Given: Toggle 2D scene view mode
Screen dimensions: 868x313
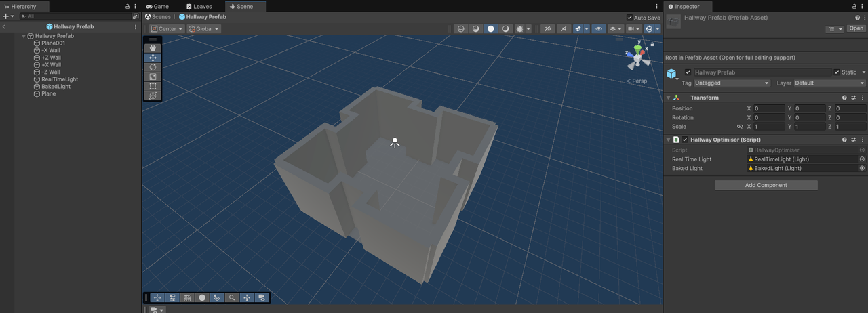Looking at the screenshot, I should point(547,29).
